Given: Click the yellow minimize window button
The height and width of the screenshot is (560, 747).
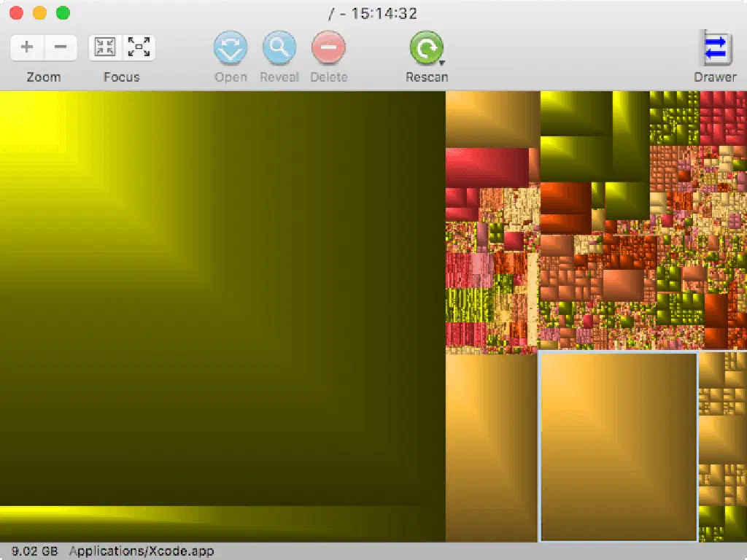Looking at the screenshot, I should [39, 13].
